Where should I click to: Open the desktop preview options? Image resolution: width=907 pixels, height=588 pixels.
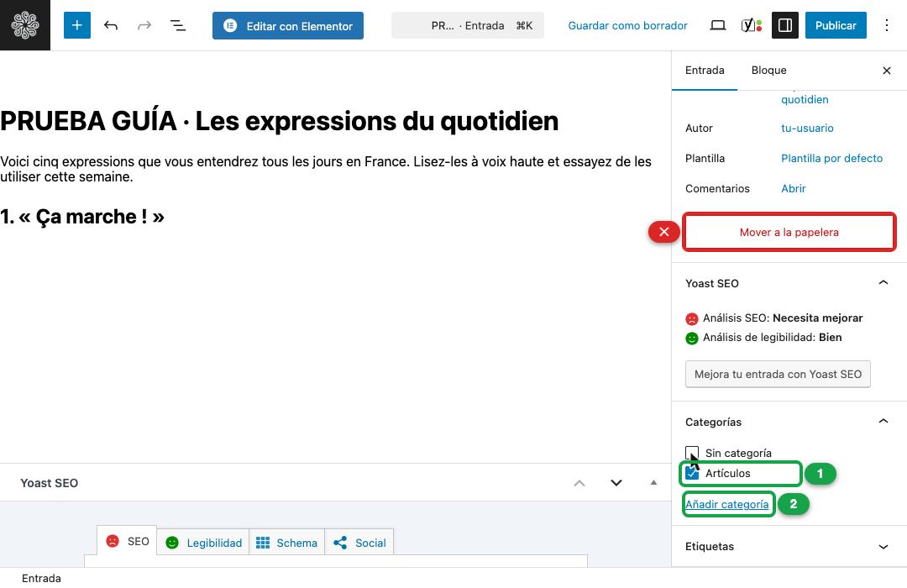[x=718, y=25]
